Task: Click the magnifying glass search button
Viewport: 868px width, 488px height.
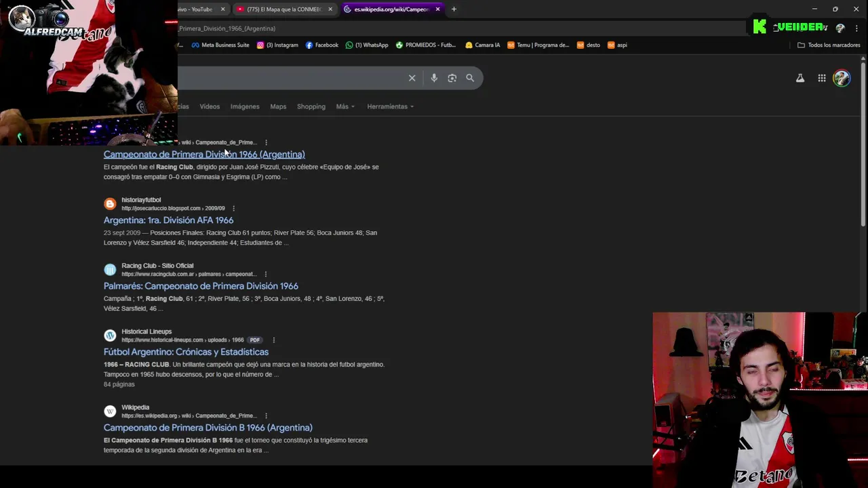Action: pyautogui.click(x=470, y=78)
